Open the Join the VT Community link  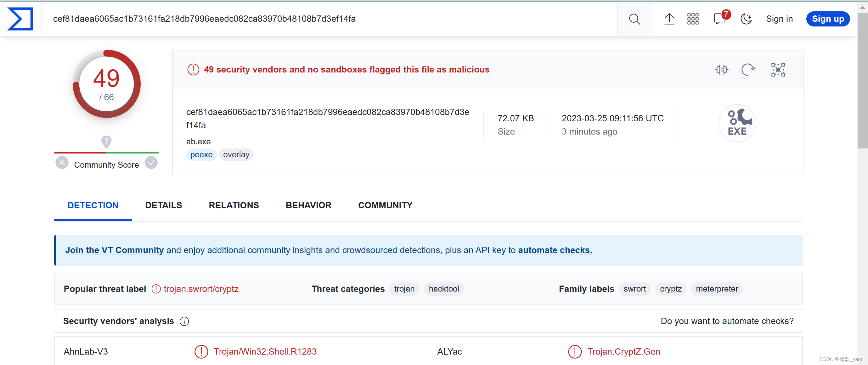[x=114, y=250]
